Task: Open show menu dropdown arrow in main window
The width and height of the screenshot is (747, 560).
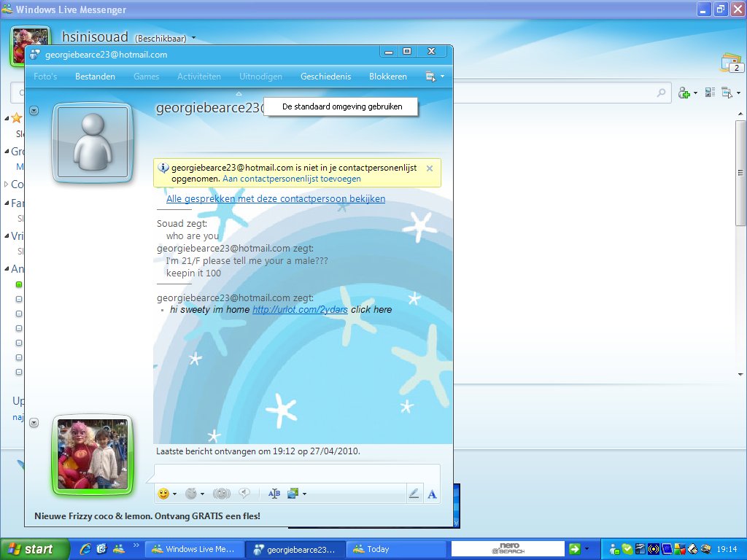Action: point(738,93)
